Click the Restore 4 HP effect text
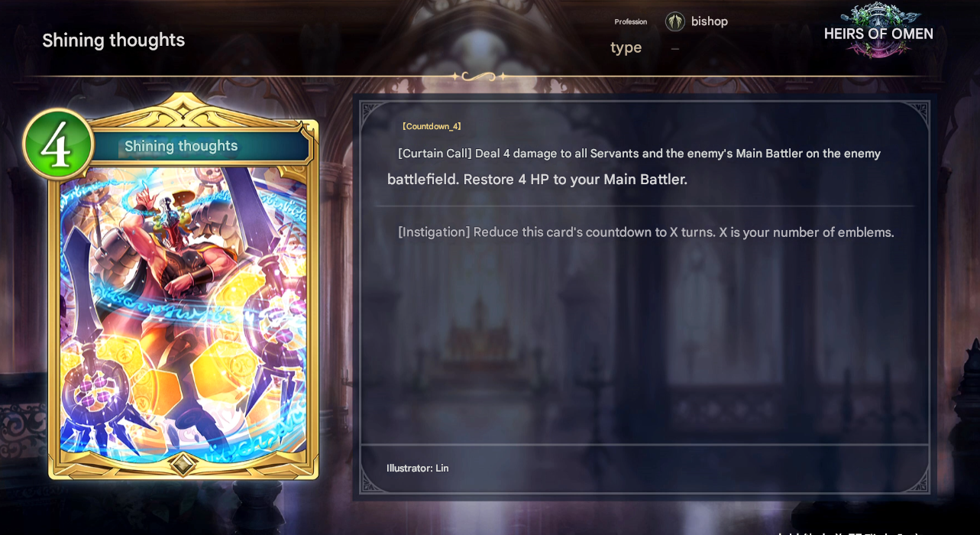 pos(575,180)
